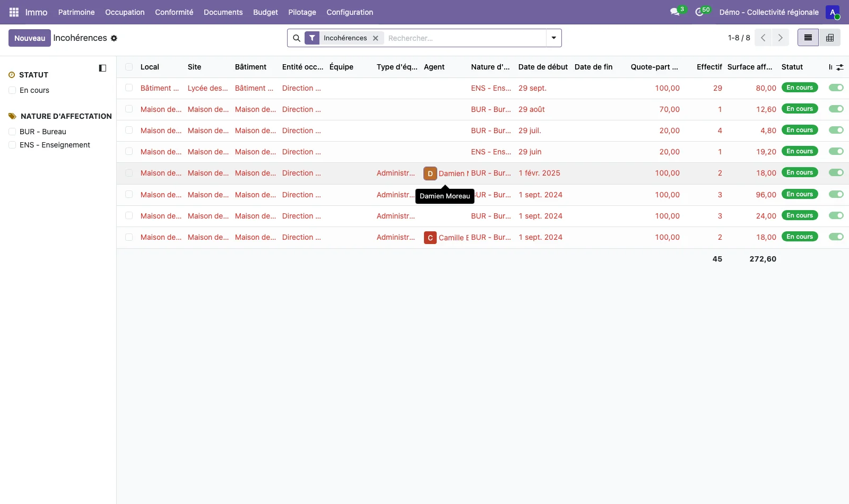
Task: Open the Patrimoine menu
Action: coord(76,12)
